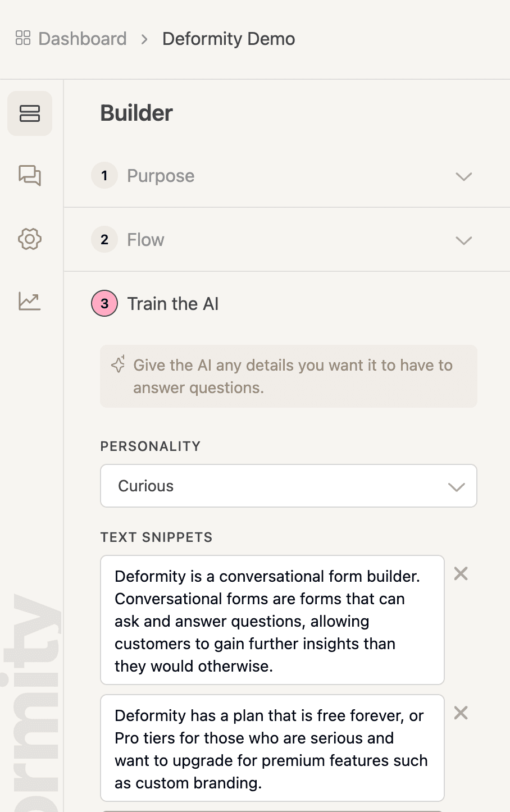Remove the conversational form builder snippet
The width and height of the screenshot is (510, 812).
pos(461,573)
